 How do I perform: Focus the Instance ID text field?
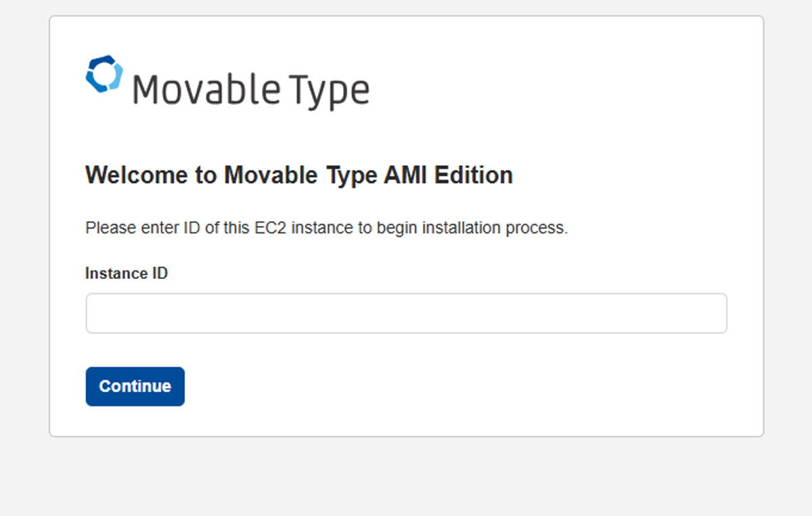point(406,313)
